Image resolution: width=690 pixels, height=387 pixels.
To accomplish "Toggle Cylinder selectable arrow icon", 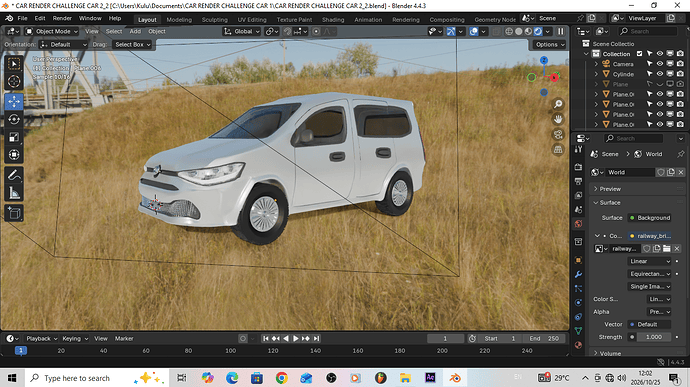I will tap(650, 74).
